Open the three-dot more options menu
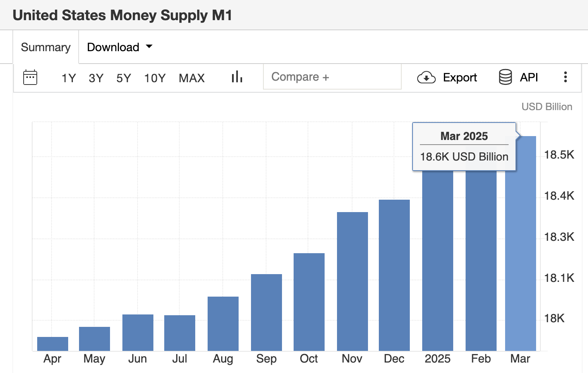Screen dimensions: 588x373 [x=566, y=77]
